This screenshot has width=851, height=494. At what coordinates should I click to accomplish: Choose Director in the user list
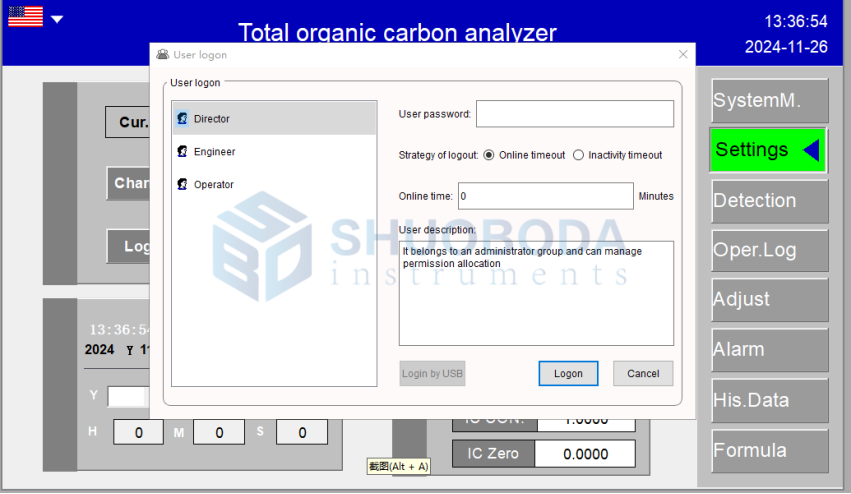point(274,118)
